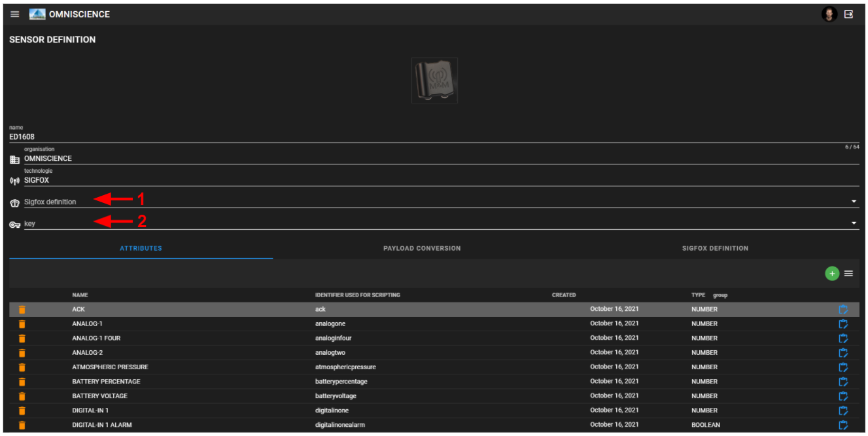This screenshot has height=436, width=868.
Task: Expand the key dropdown arrow
Action: pyautogui.click(x=854, y=223)
